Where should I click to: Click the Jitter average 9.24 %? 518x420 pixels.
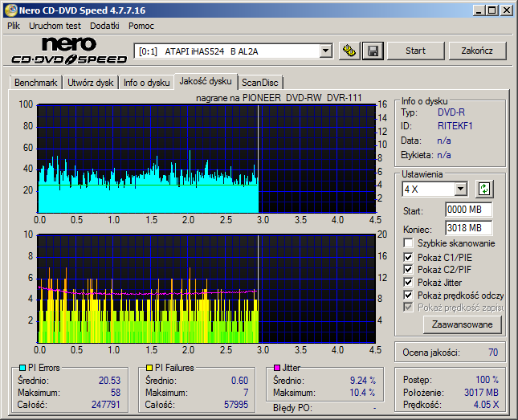363,381
